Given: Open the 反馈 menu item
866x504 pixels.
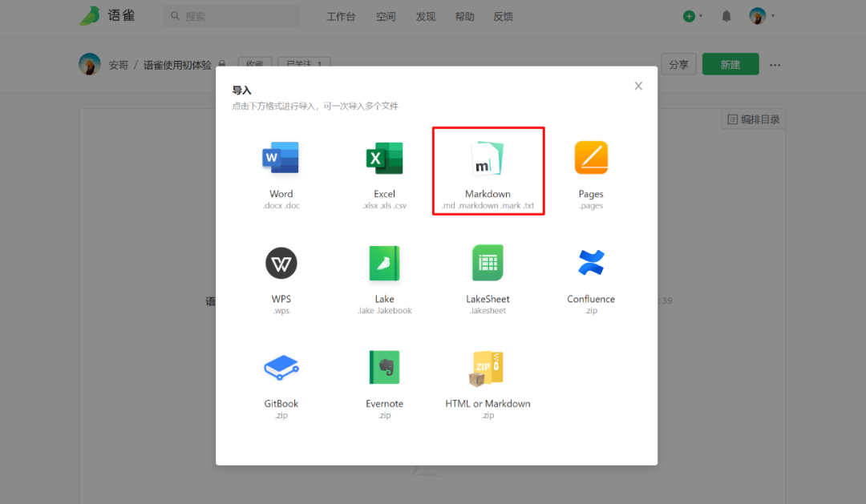Looking at the screenshot, I should (503, 17).
